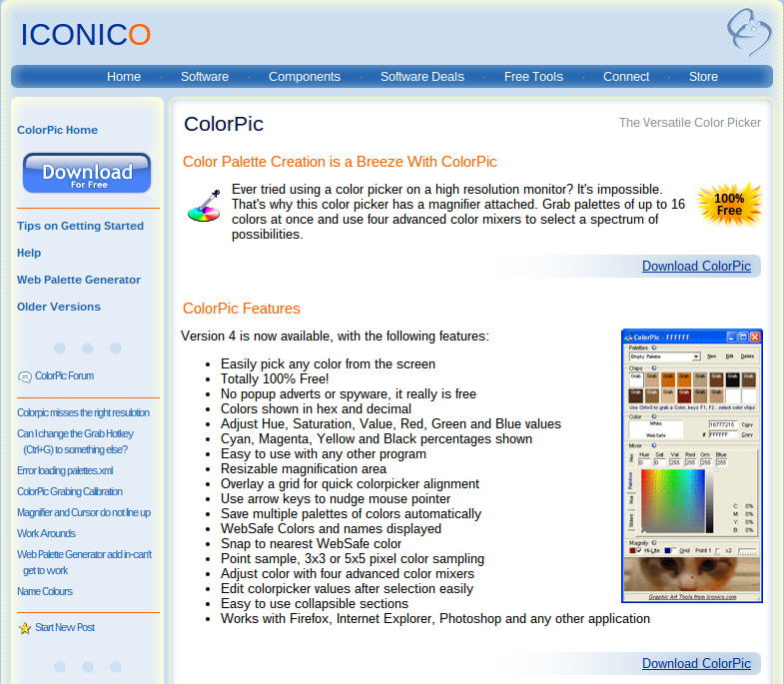Screen dimensions: 784x684
Task: Click the 'ColorPic Features' heading
Action: coord(241,309)
